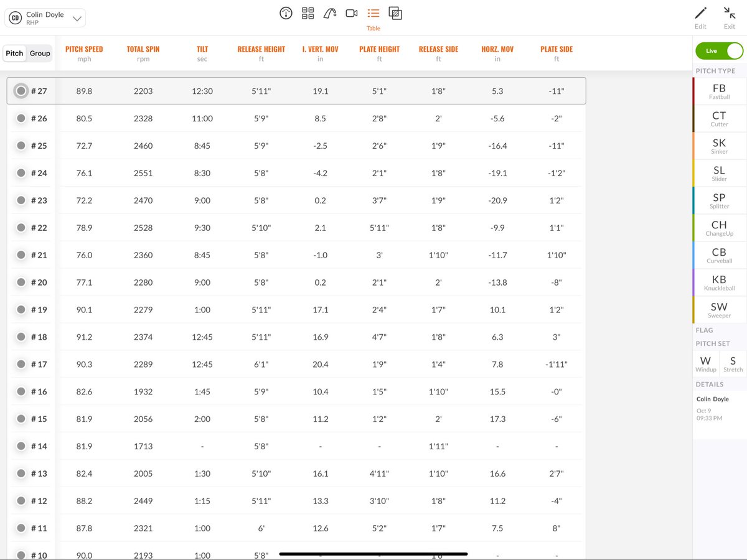Image resolution: width=747 pixels, height=560 pixels.
Task: Select the radio dot for pitch #23
Action: [21, 200]
